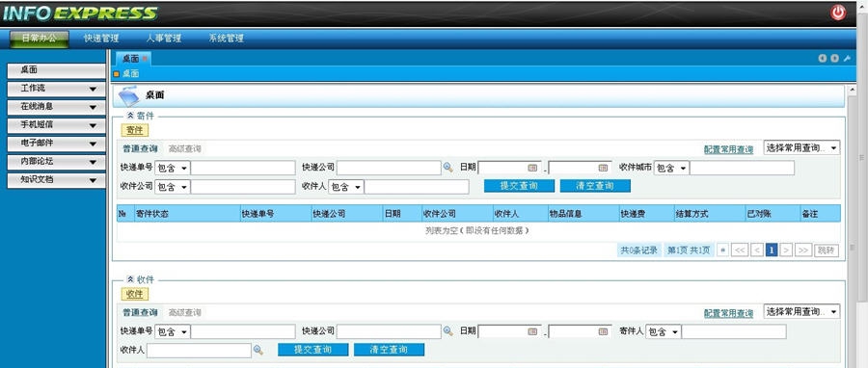Select page 1 in the pager
Viewport: 868px width, 368px height.
tap(772, 250)
